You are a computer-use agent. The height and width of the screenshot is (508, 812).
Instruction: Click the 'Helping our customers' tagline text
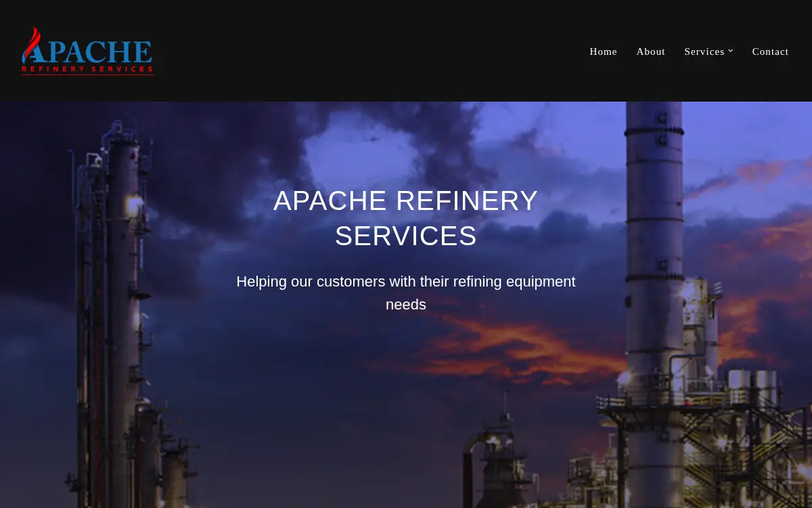[x=406, y=293]
